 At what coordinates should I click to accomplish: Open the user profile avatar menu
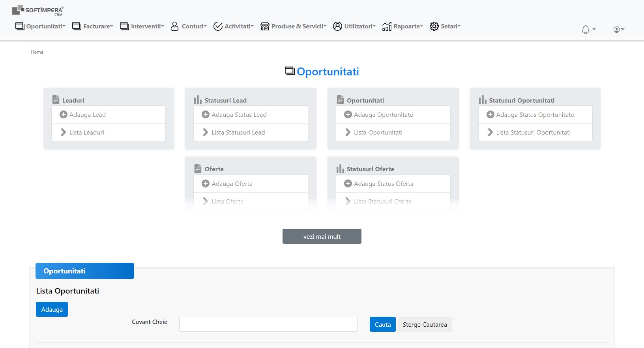(616, 29)
